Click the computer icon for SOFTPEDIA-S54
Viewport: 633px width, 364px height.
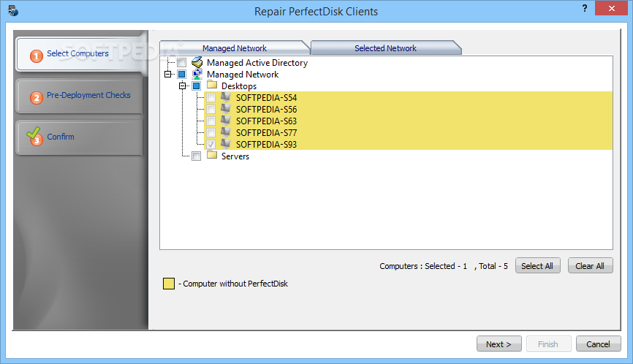point(225,97)
